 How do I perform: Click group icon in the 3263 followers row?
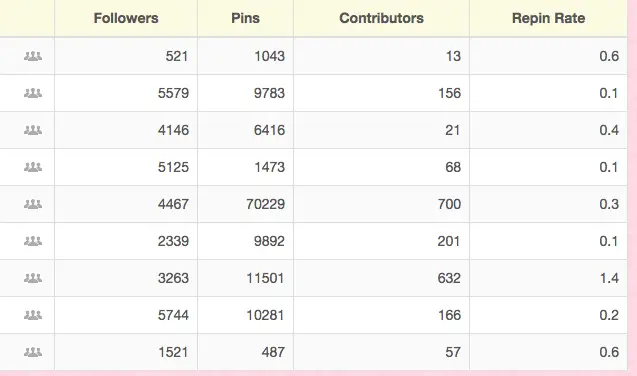[x=33, y=278]
